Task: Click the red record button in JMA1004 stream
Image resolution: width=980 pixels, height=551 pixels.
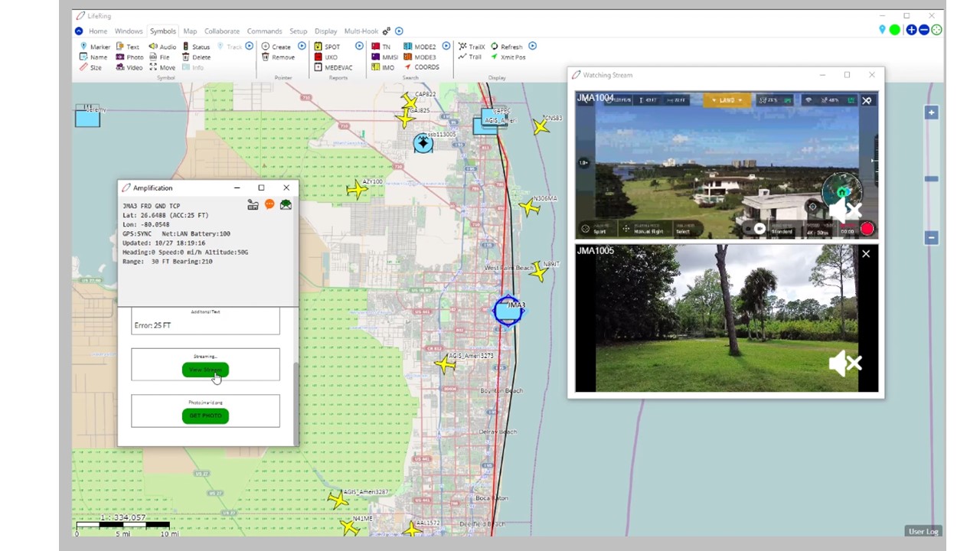Action: tap(867, 228)
